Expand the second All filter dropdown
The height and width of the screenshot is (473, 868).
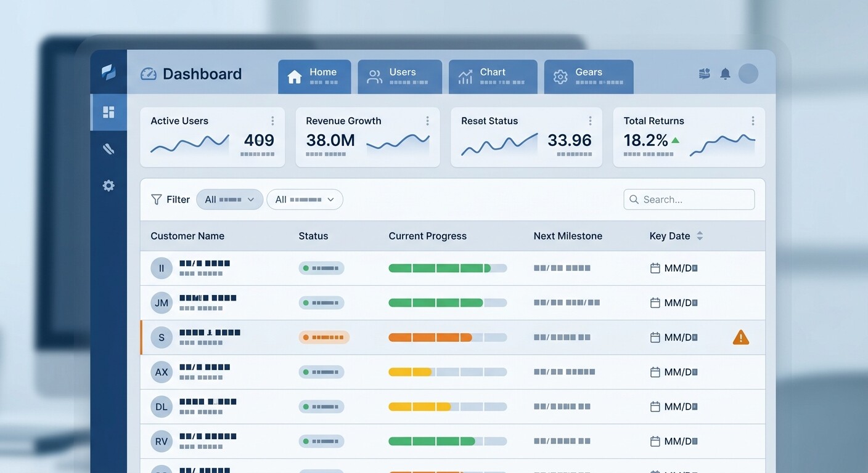305,200
